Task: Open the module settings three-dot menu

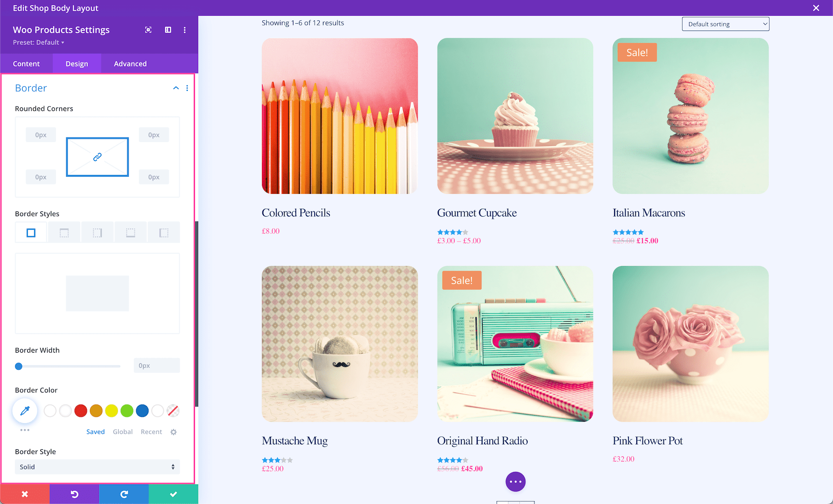Action: [x=185, y=30]
